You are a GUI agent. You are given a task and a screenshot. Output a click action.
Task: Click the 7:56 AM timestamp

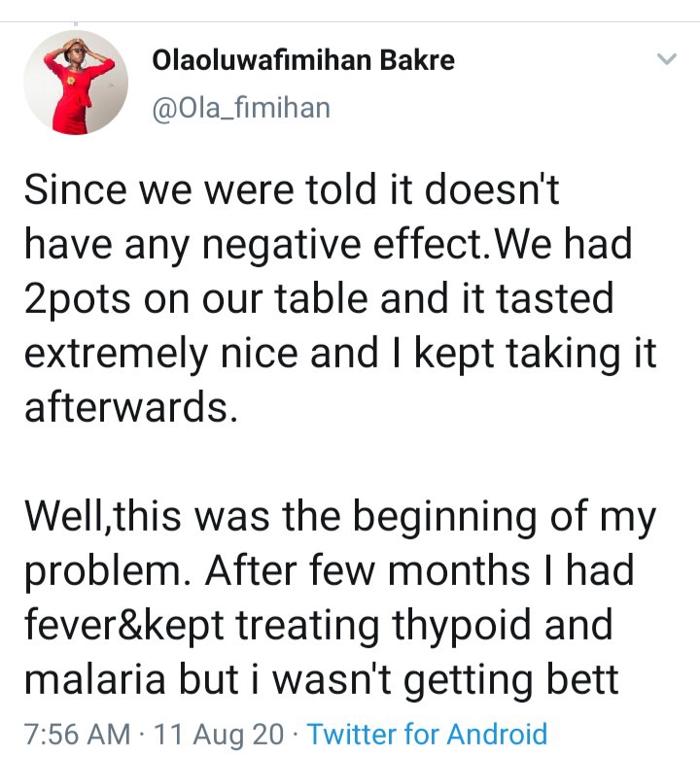pyautogui.click(x=78, y=734)
